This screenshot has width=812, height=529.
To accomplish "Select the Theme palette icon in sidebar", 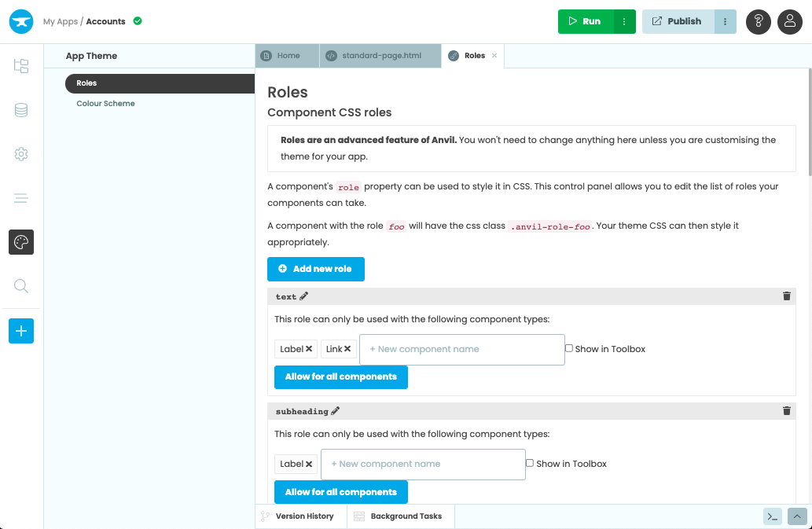I will (x=21, y=242).
